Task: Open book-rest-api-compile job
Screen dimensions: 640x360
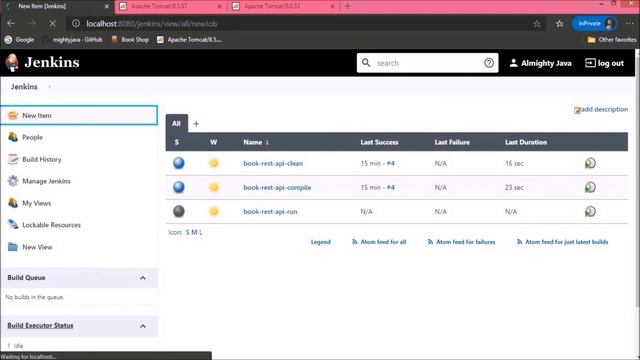Action: [x=277, y=188]
